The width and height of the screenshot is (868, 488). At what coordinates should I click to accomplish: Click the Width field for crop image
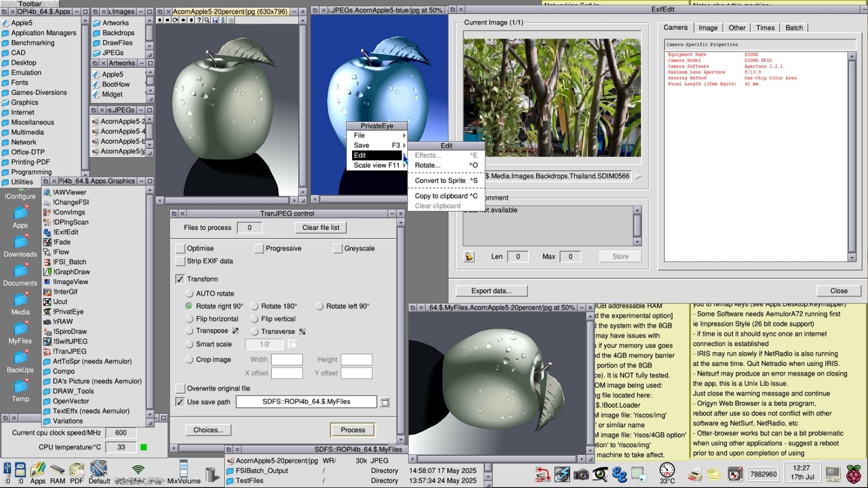coord(287,359)
